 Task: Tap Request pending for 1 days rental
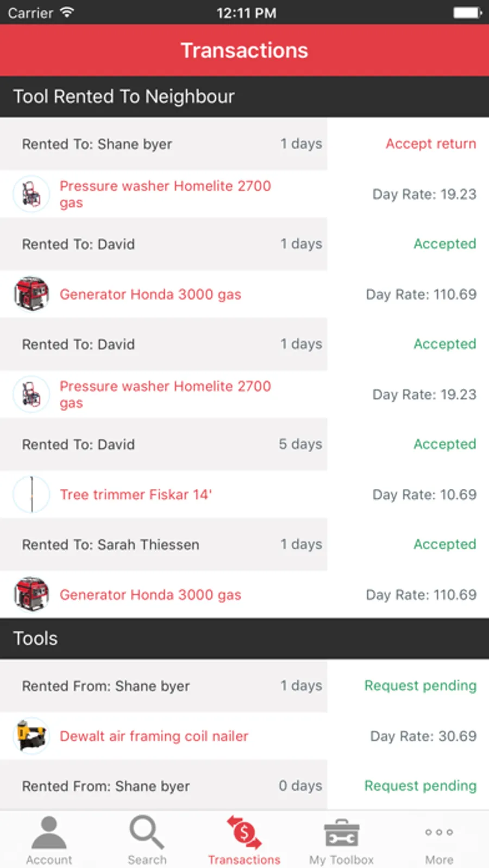(x=420, y=685)
